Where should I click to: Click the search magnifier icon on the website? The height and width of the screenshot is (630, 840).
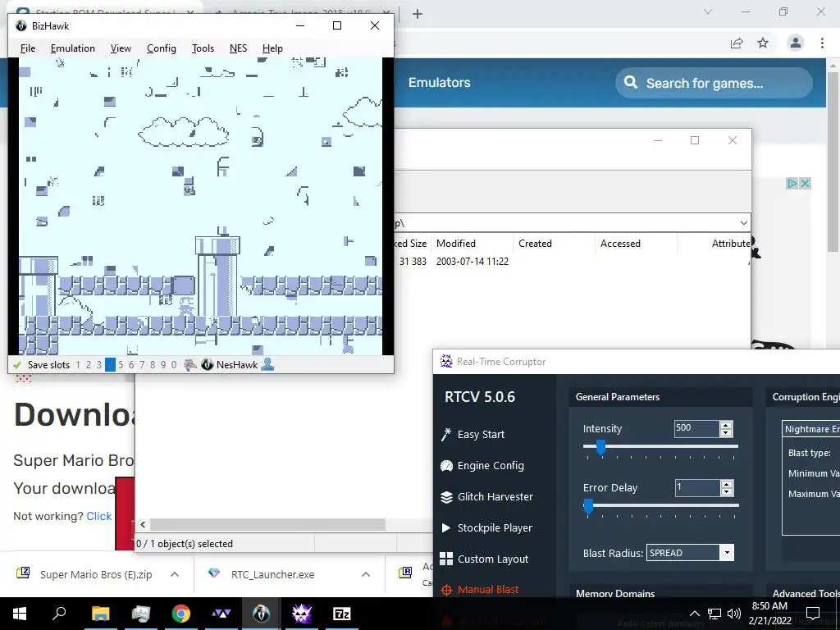631,83
